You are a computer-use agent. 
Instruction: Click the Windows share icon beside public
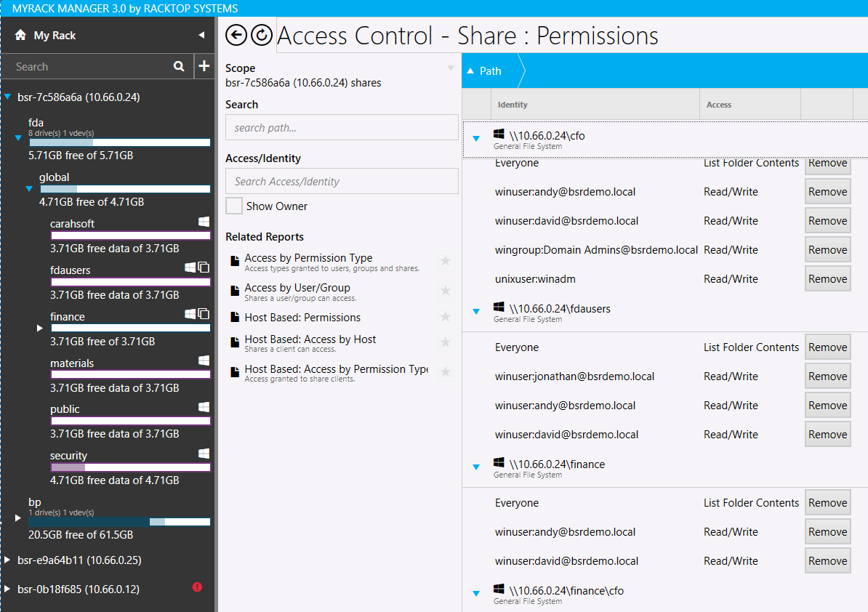(x=204, y=407)
